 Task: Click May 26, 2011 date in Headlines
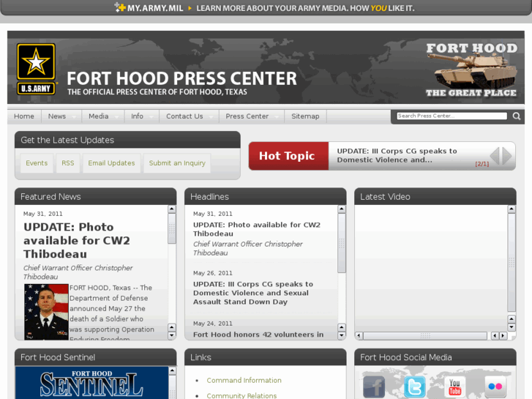click(x=213, y=273)
